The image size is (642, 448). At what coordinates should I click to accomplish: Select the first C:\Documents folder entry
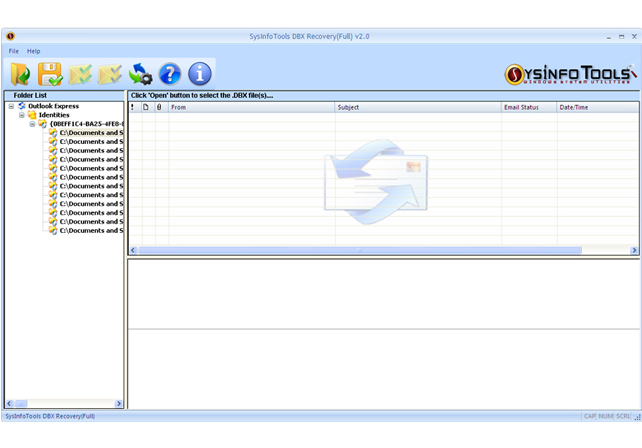click(x=90, y=133)
